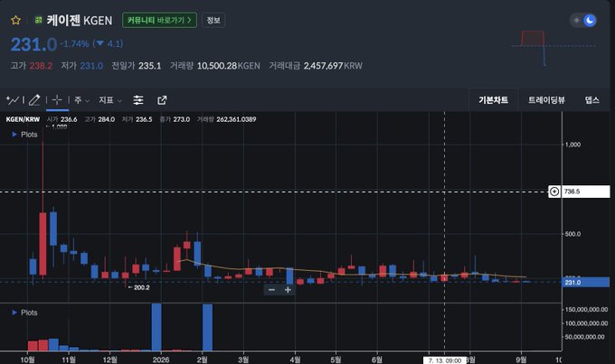Click the 7. 13. 09:00 date marker

(445, 360)
